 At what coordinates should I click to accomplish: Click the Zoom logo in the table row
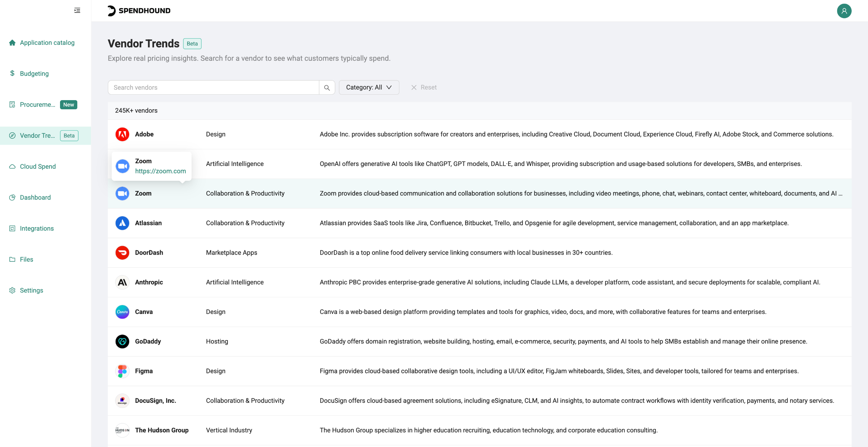tap(122, 193)
